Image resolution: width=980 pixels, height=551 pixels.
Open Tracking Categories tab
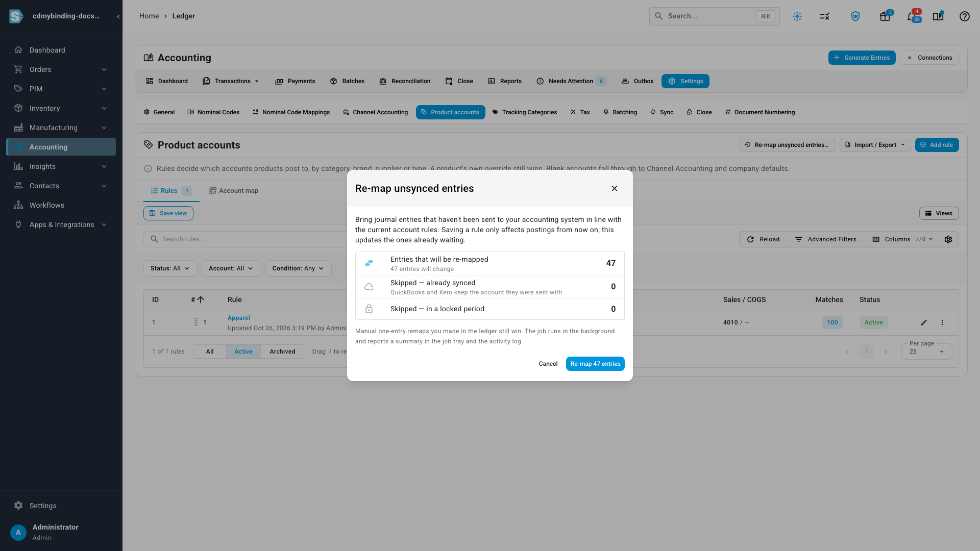coord(525,112)
